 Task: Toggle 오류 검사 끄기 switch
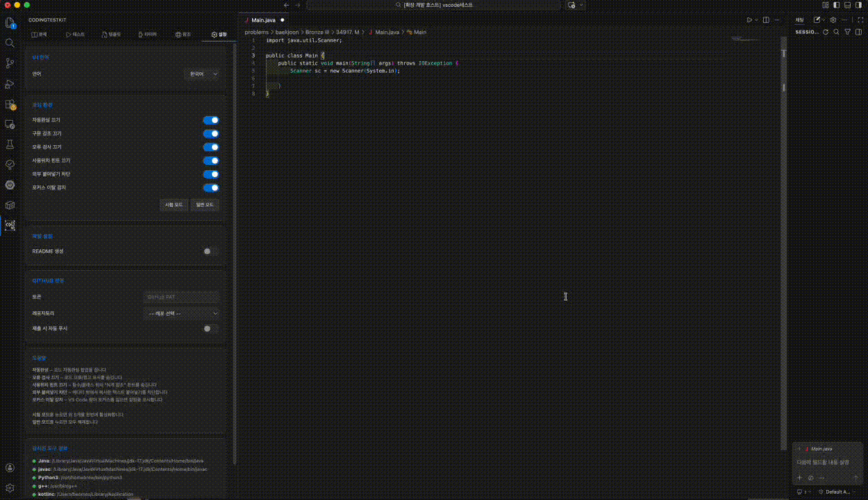coord(211,147)
